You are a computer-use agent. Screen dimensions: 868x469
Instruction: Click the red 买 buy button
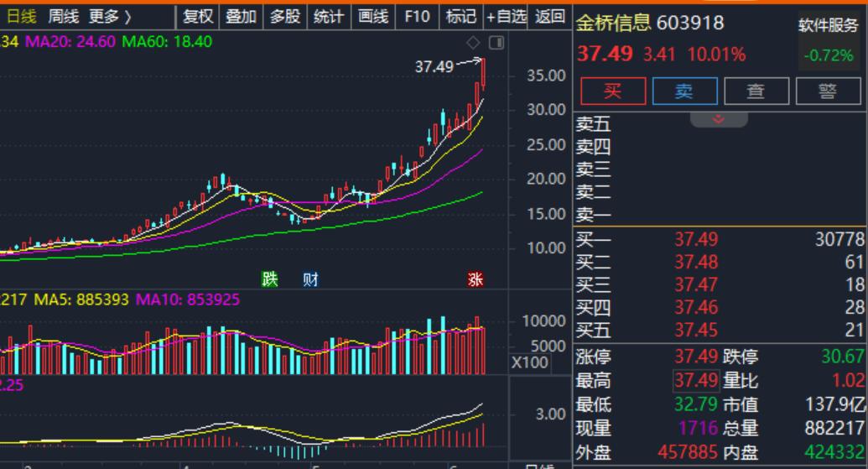coord(612,91)
